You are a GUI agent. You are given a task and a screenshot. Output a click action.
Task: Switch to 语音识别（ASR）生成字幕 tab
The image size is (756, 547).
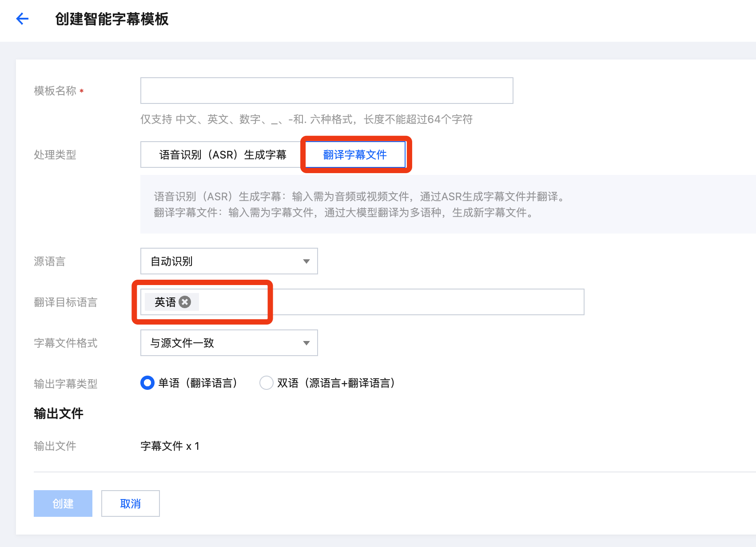tap(223, 155)
